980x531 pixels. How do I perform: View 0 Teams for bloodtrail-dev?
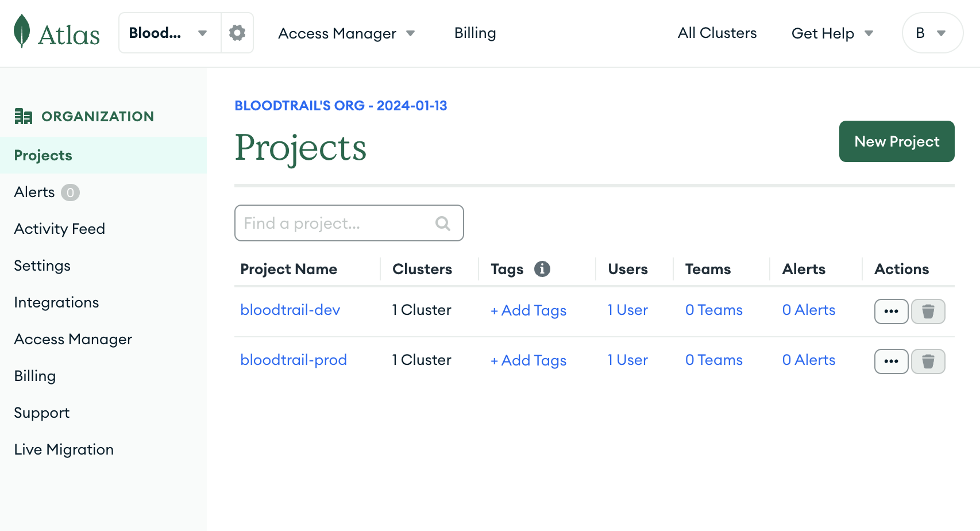coord(714,310)
